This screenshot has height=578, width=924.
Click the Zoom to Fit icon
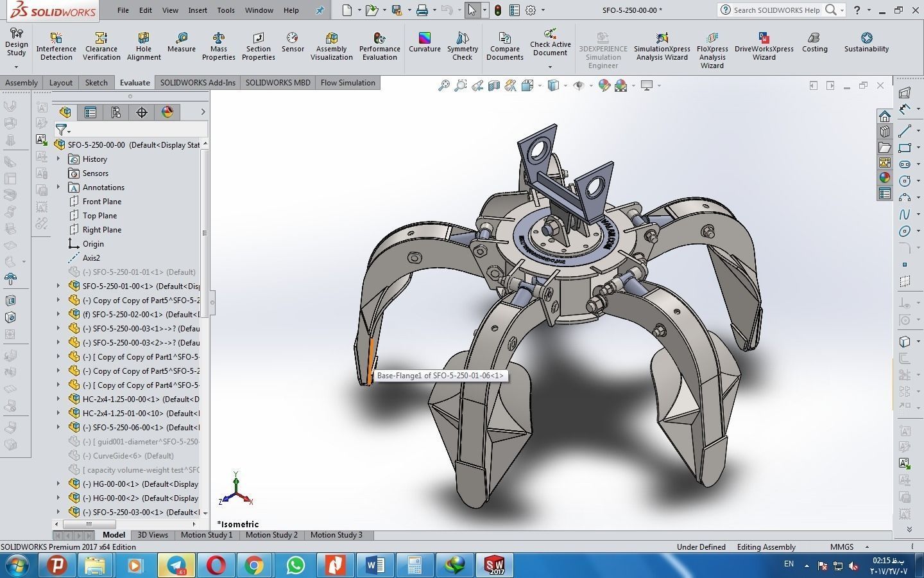[x=443, y=85]
